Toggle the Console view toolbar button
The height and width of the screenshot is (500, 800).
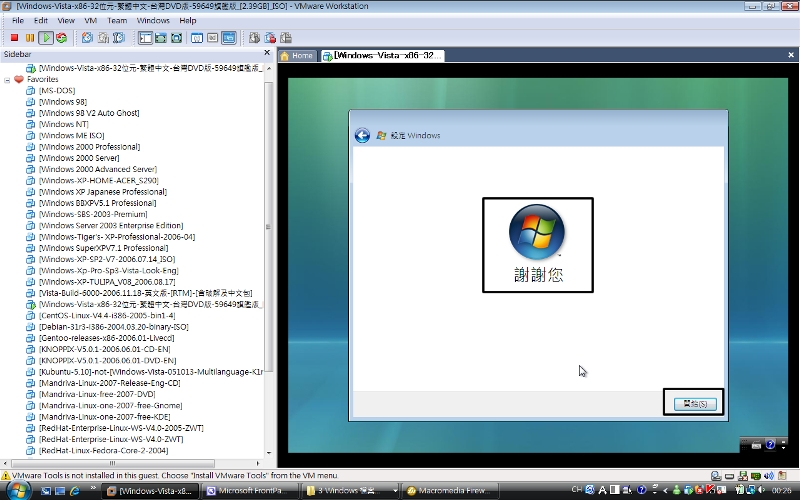[x=229, y=38]
